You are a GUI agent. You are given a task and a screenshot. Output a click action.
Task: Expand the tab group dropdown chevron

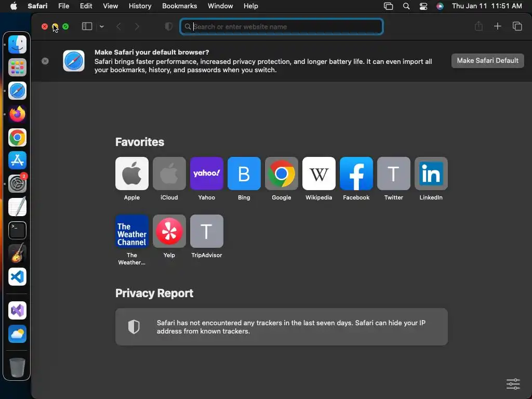tap(101, 26)
